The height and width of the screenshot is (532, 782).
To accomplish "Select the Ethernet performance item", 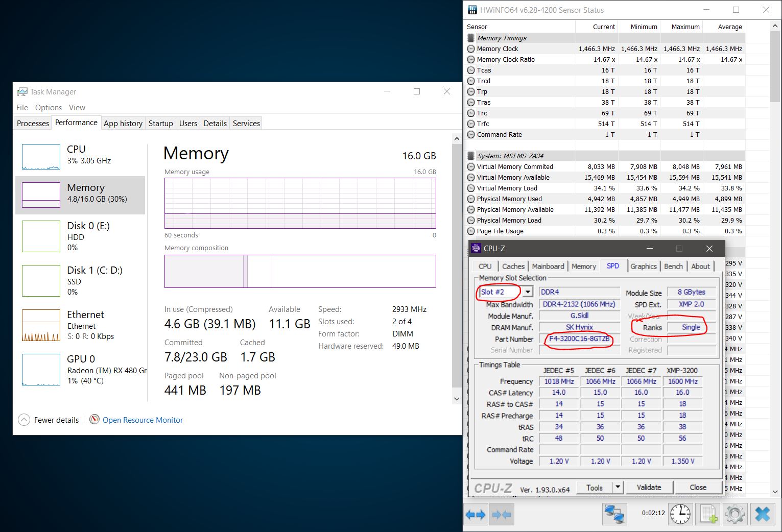I will (80, 325).
